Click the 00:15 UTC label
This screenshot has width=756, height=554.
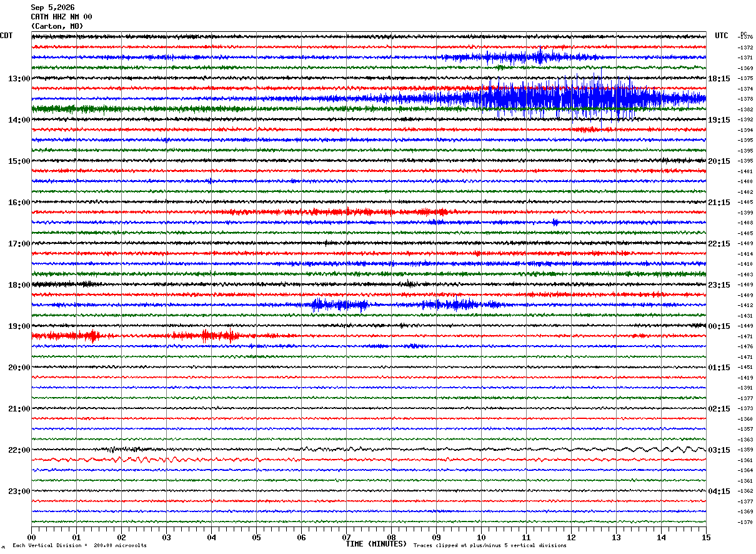pos(719,326)
